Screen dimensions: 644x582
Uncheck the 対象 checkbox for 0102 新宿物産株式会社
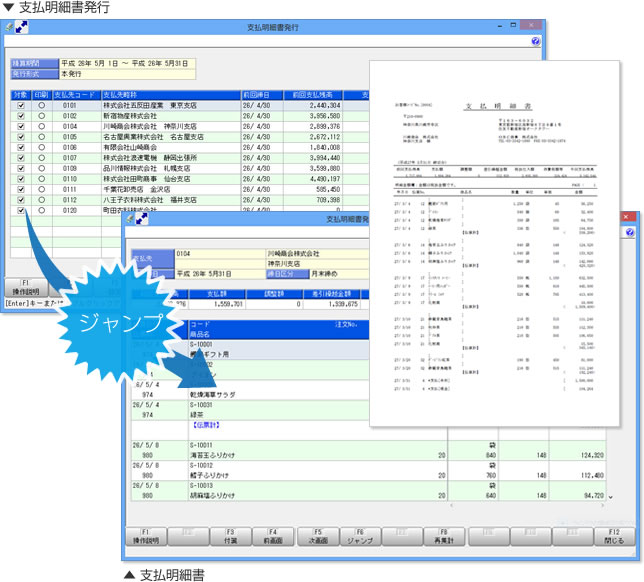coord(21,116)
